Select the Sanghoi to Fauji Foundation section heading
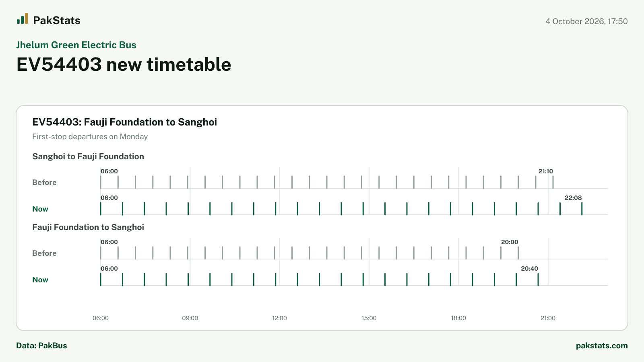Screen dimensions: 644x362 click(x=88, y=156)
